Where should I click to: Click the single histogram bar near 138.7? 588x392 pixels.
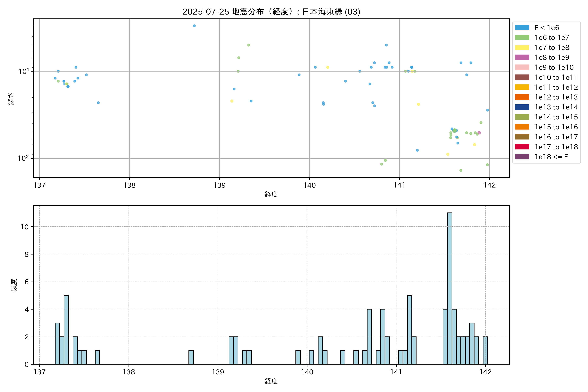click(x=191, y=357)
